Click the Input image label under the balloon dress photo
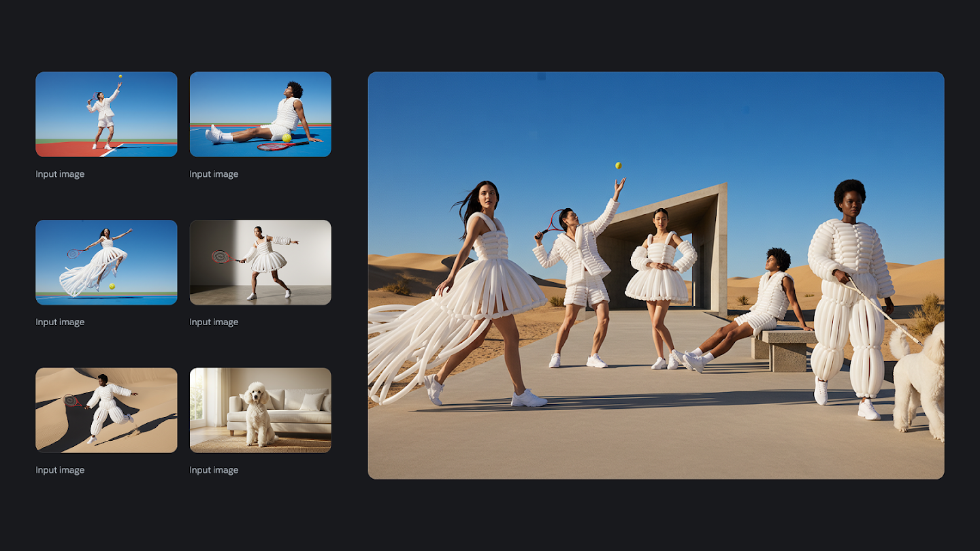The height and width of the screenshot is (551, 980). [x=214, y=322]
